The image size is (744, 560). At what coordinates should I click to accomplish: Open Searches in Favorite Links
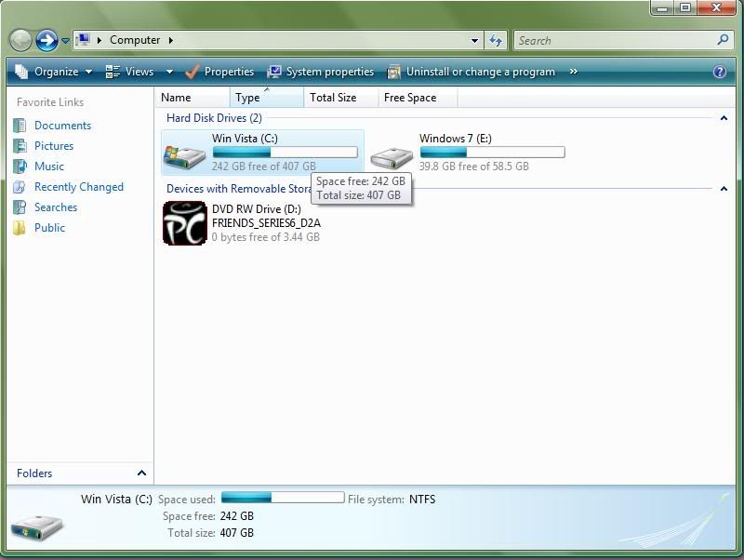point(56,207)
